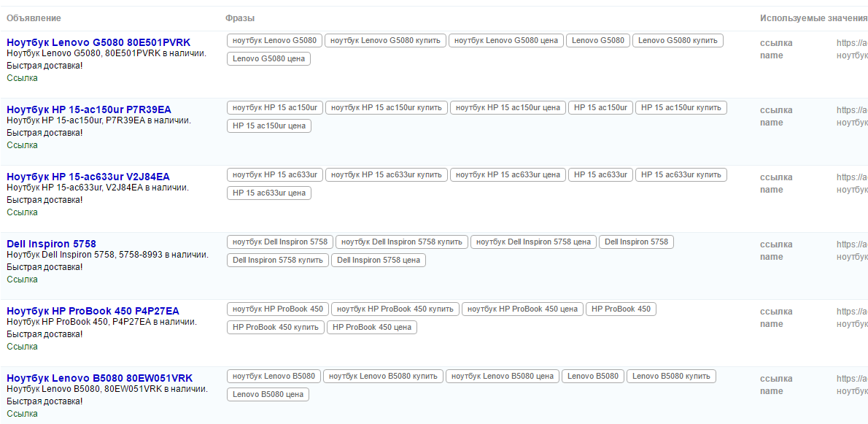The image size is (868, 424).
Task: Open the Ноутбук Lenovo G5080 80E501PVRK ad title
Action: [98, 42]
